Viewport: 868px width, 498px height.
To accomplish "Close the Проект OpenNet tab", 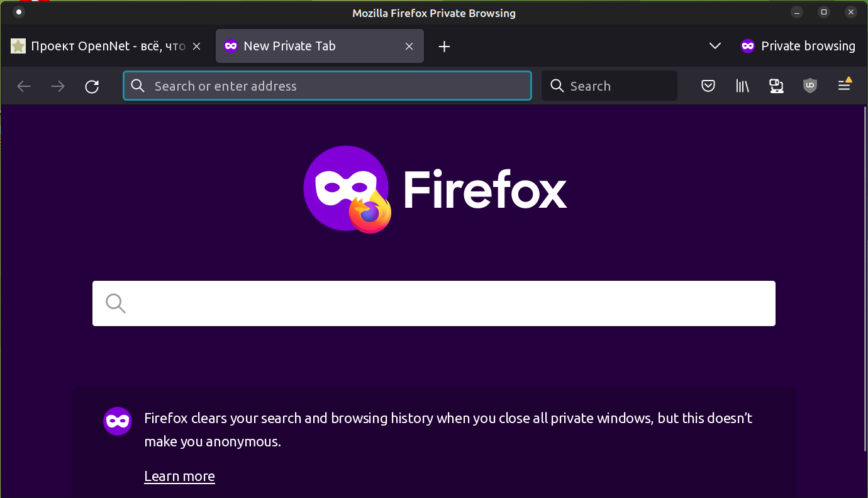I will 196,47.
